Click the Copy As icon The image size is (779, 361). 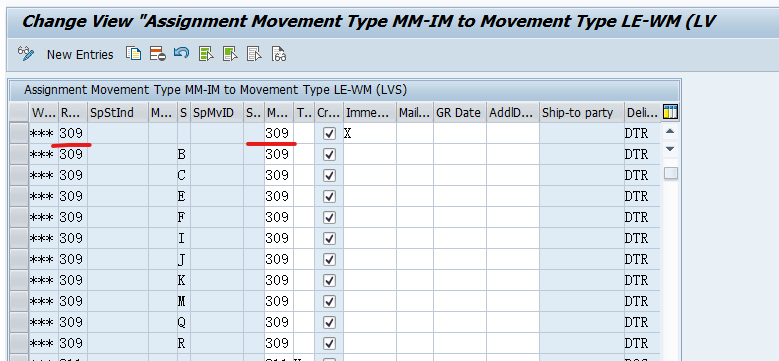pos(133,54)
